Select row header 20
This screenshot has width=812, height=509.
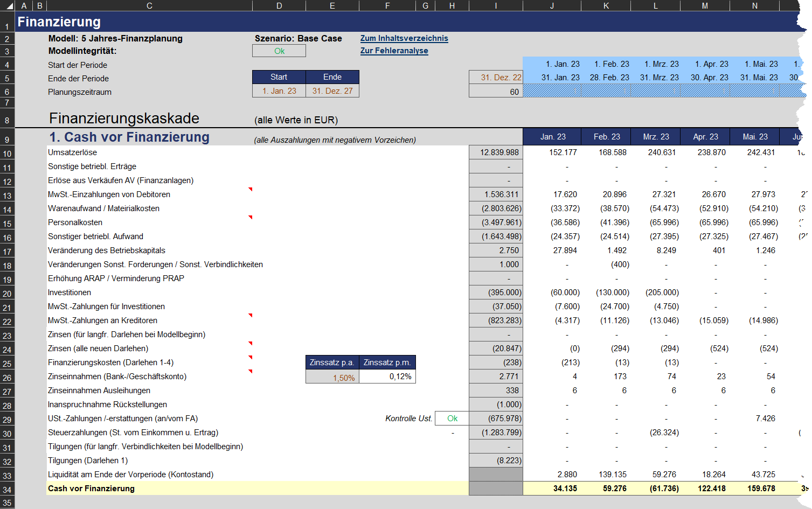(x=7, y=293)
